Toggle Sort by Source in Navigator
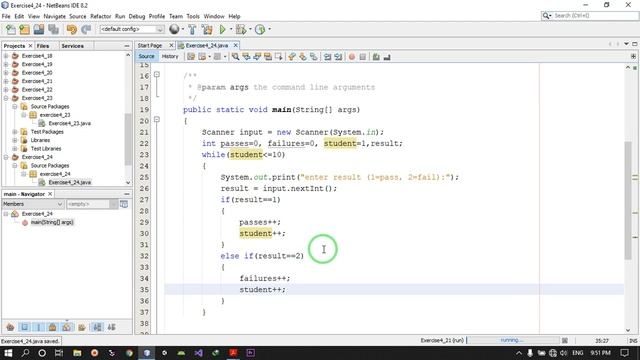Viewport: 640px width, 360px height. pyautogui.click(x=111, y=327)
